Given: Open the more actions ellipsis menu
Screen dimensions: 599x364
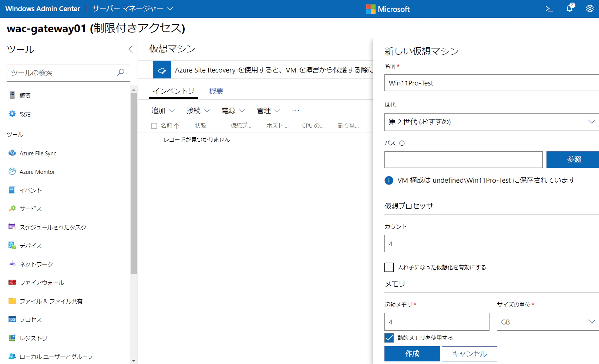Looking at the screenshot, I should (296, 111).
